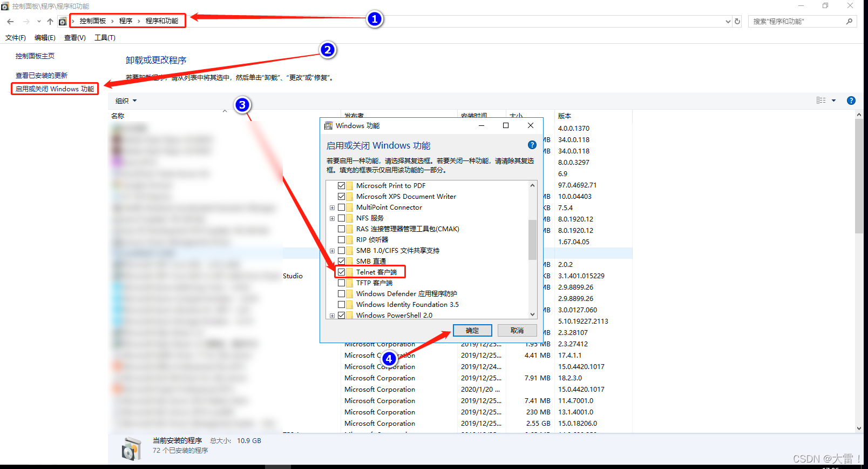The image size is (868, 469).
Task: Toggle SMB 1.0/CIFS 文件共享支持 checkbox
Action: (341, 251)
